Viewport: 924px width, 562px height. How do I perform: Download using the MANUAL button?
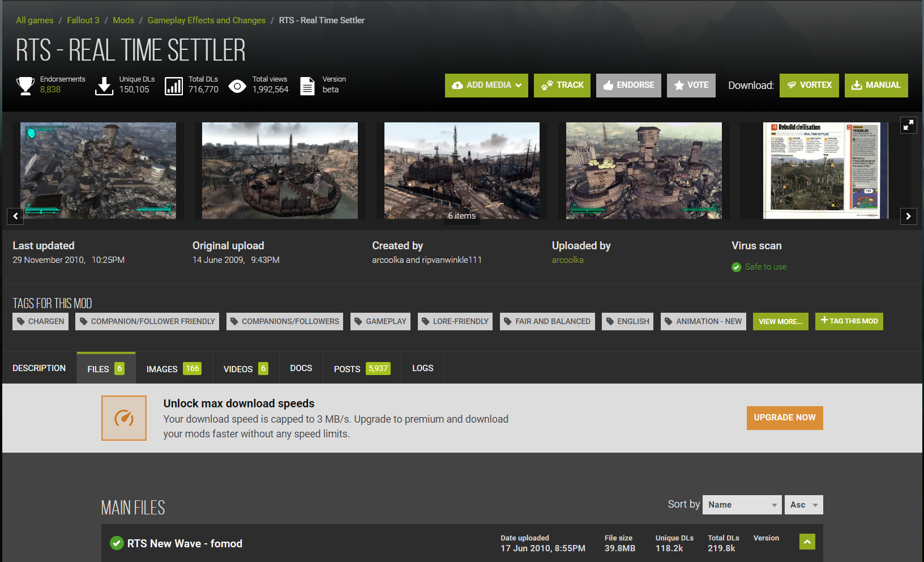(876, 86)
